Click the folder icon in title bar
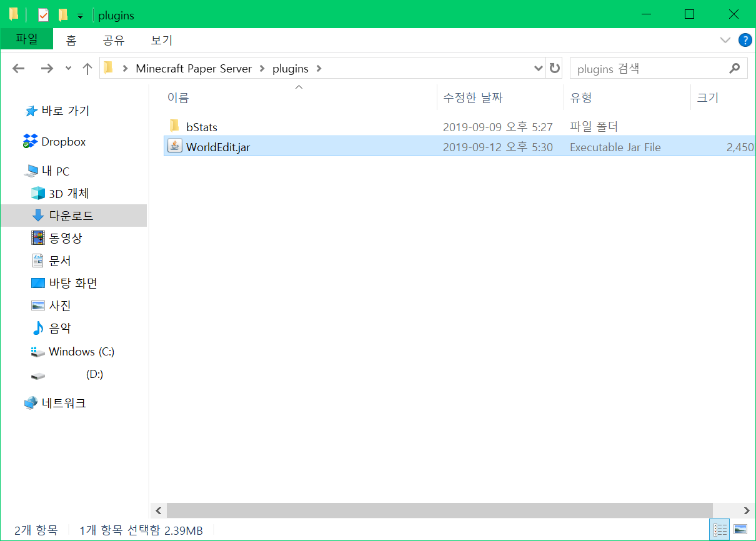The height and width of the screenshot is (541, 756). pyautogui.click(x=14, y=14)
